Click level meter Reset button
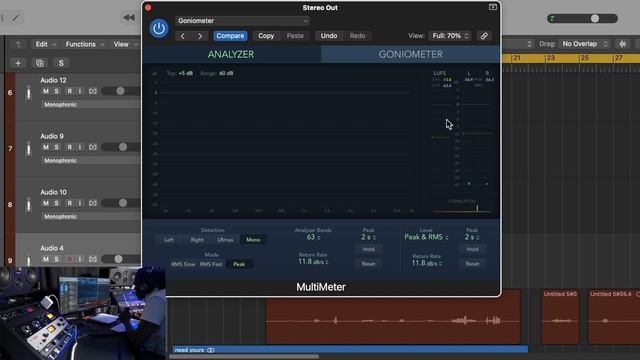 click(x=472, y=264)
